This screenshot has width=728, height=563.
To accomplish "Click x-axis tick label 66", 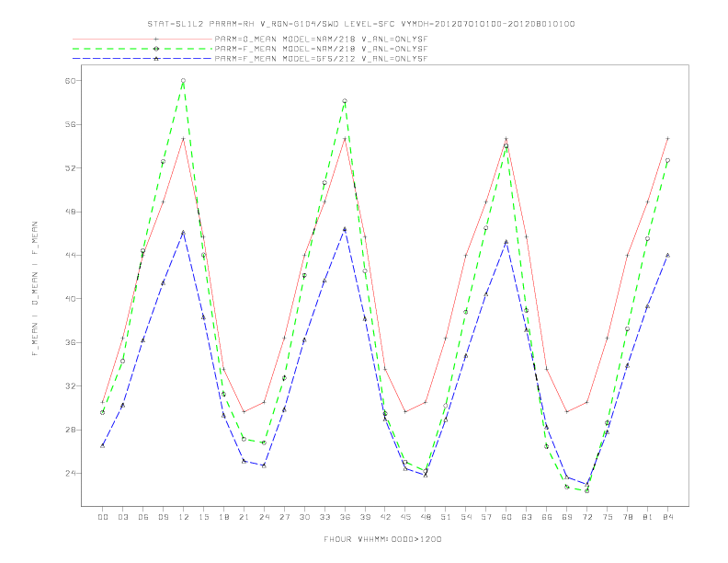I will [x=547, y=517].
